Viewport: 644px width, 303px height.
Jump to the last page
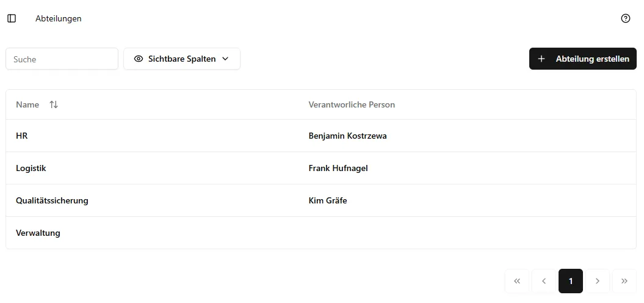(x=624, y=281)
